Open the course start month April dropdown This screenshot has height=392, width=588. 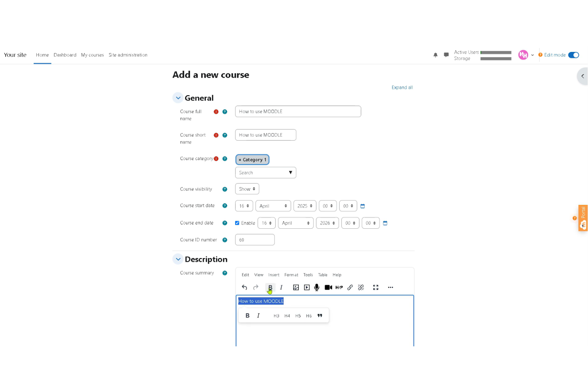[273, 206]
